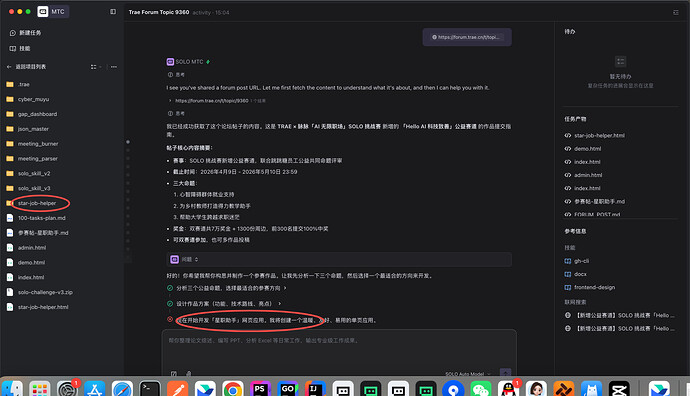Open star-job-helper.html in 任务产物 list

pyautogui.click(x=595, y=136)
